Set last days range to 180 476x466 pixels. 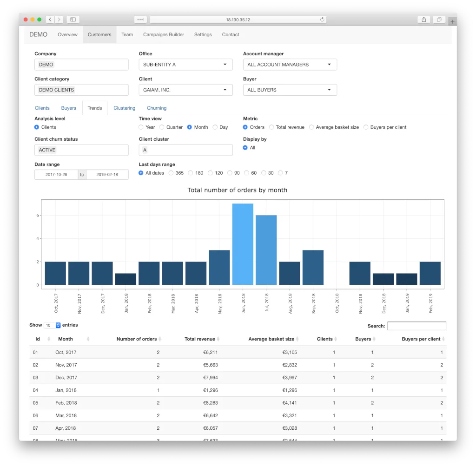191,173
